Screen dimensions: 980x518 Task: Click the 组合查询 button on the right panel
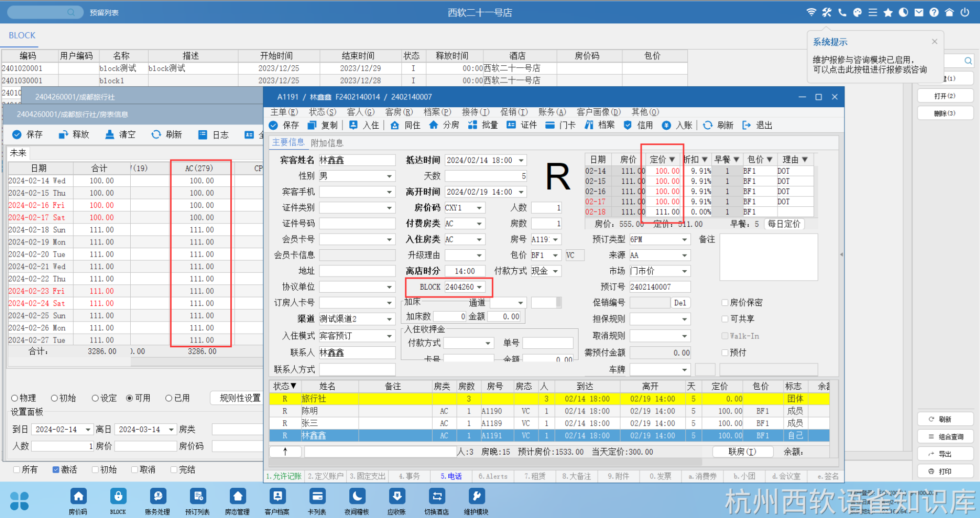tap(945, 437)
